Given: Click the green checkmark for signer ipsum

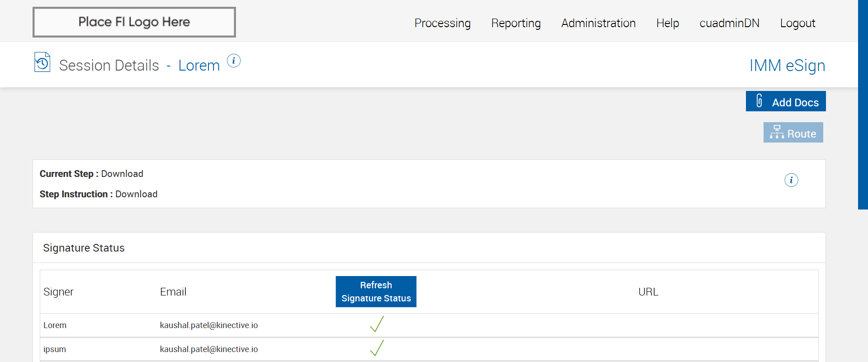Looking at the screenshot, I should 377,348.
